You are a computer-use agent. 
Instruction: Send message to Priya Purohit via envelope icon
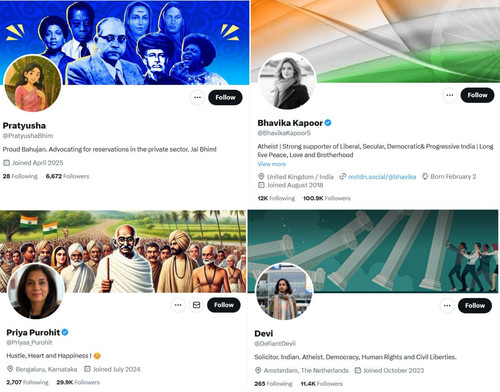pyautogui.click(x=196, y=305)
